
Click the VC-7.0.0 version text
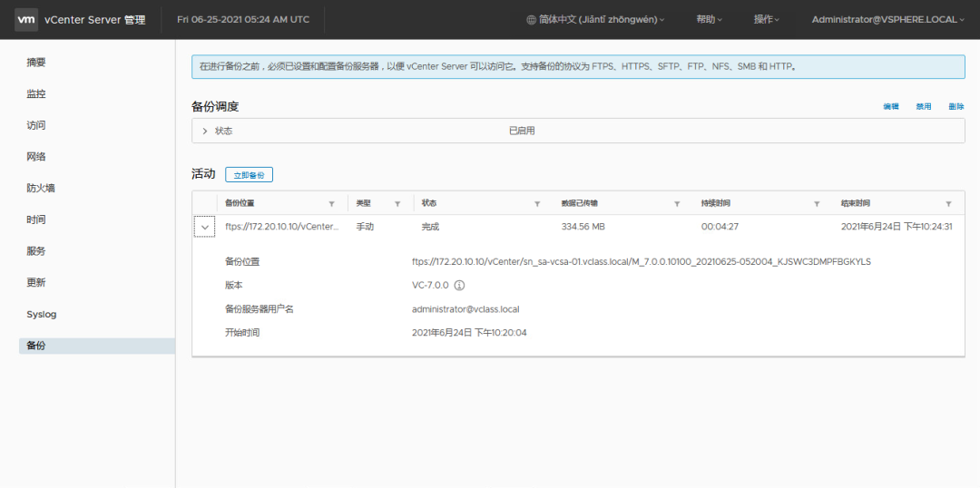(x=431, y=286)
